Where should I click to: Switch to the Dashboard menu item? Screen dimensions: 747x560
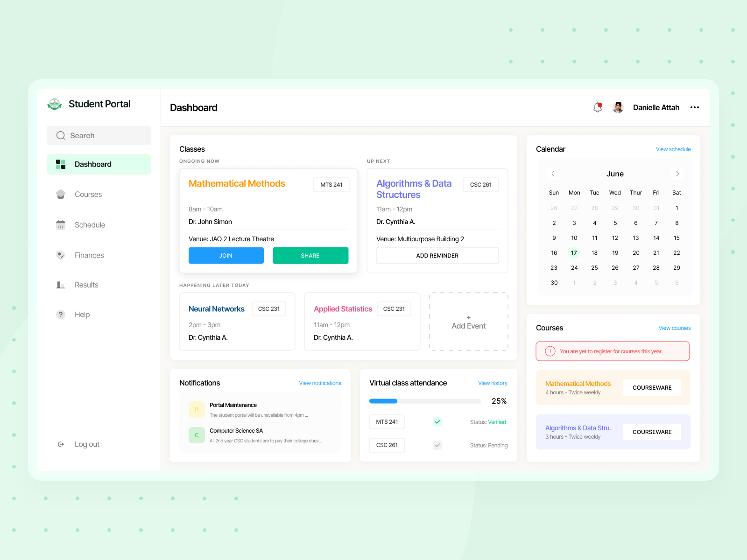(x=93, y=164)
